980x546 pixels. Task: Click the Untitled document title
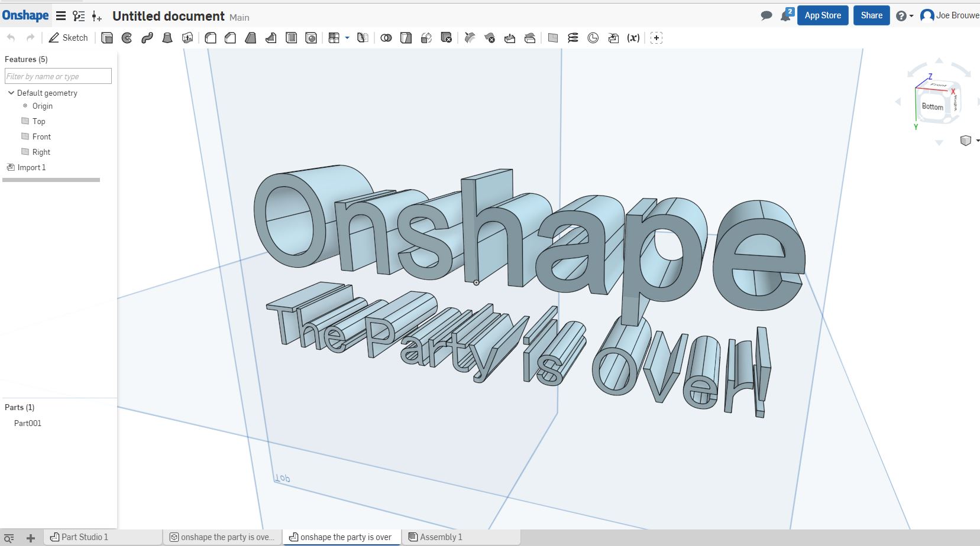(x=169, y=16)
